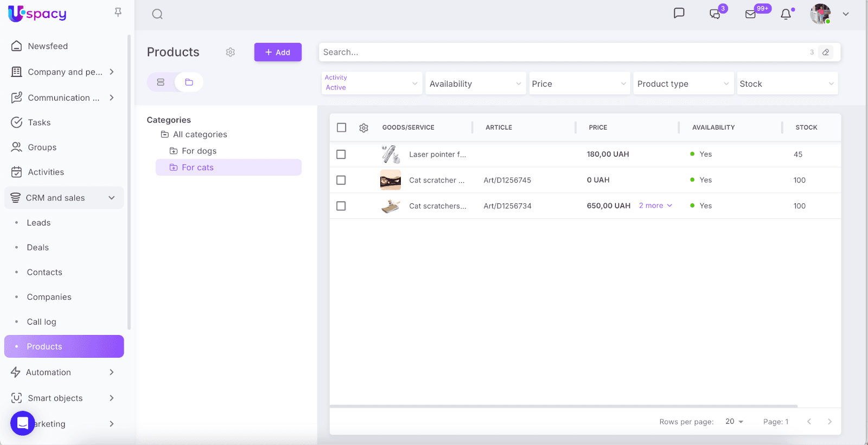Open the notifications bell icon

coord(786,14)
